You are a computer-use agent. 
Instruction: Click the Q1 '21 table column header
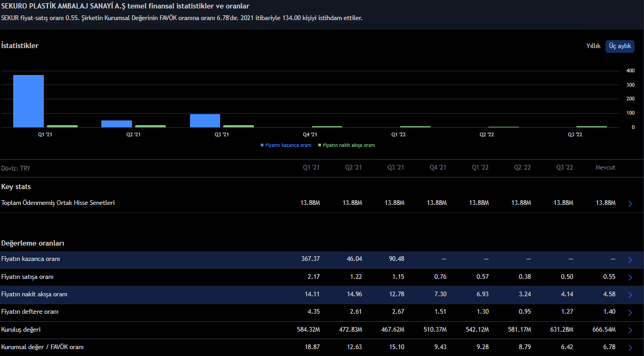tap(311, 167)
